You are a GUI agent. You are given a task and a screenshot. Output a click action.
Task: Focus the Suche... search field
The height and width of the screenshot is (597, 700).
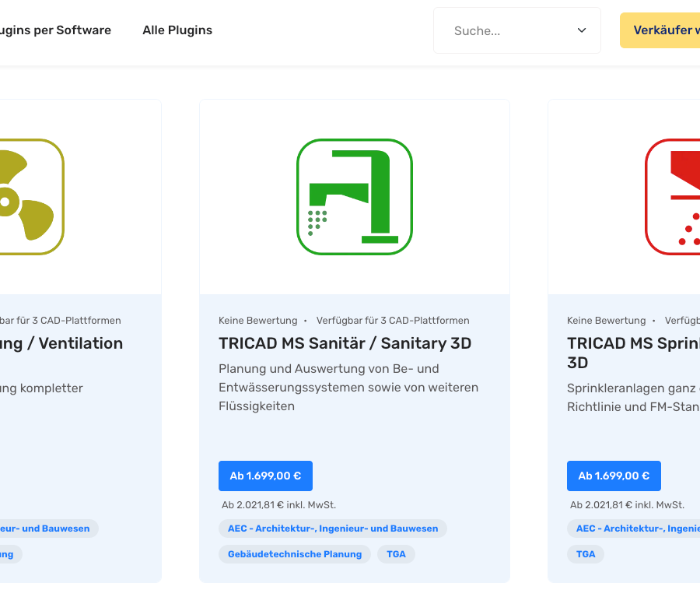(x=506, y=31)
